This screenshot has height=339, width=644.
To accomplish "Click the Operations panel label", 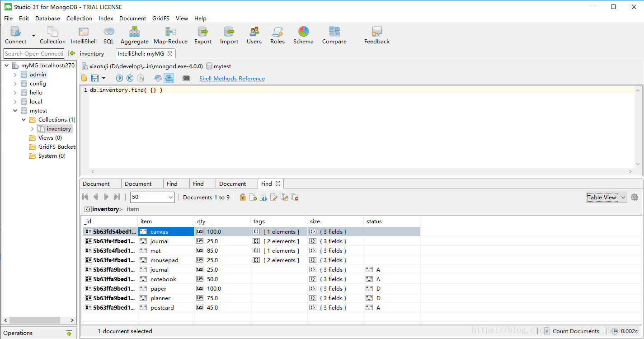I will click(x=18, y=333).
